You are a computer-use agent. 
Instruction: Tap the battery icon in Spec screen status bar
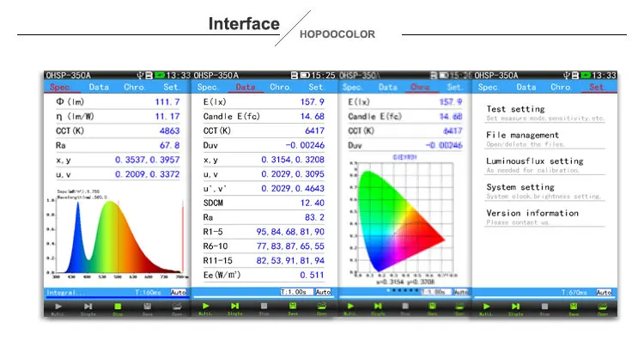click(x=160, y=76)
